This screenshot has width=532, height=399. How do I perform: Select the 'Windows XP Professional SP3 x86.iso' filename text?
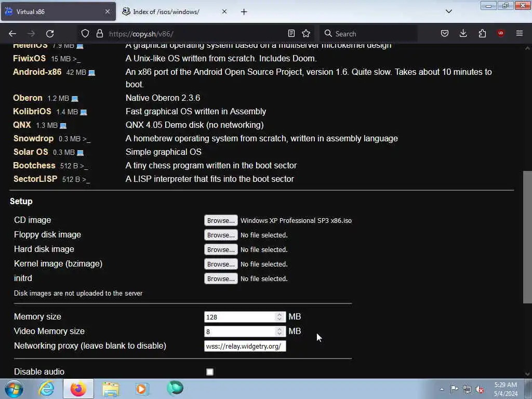coord(296,220)
